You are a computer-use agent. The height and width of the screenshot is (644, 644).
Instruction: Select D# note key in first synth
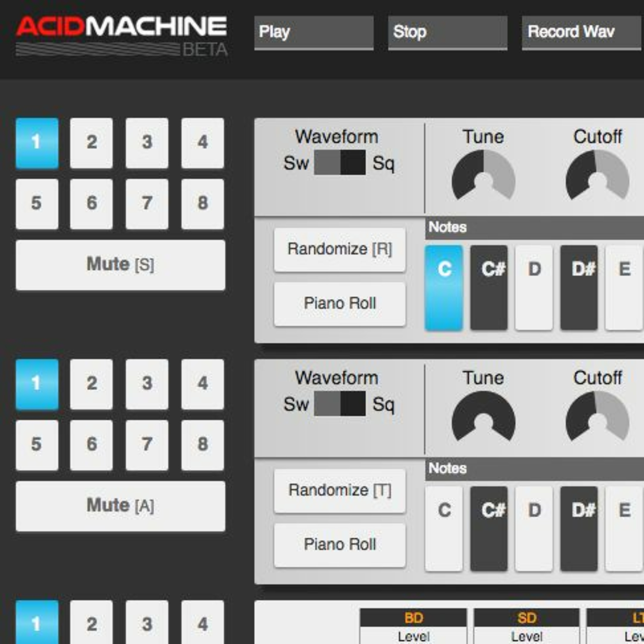coord(579,288)
